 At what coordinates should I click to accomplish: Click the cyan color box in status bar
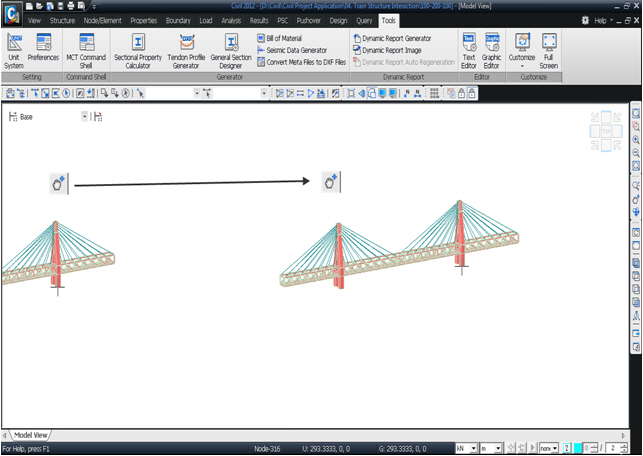(578, 449)
